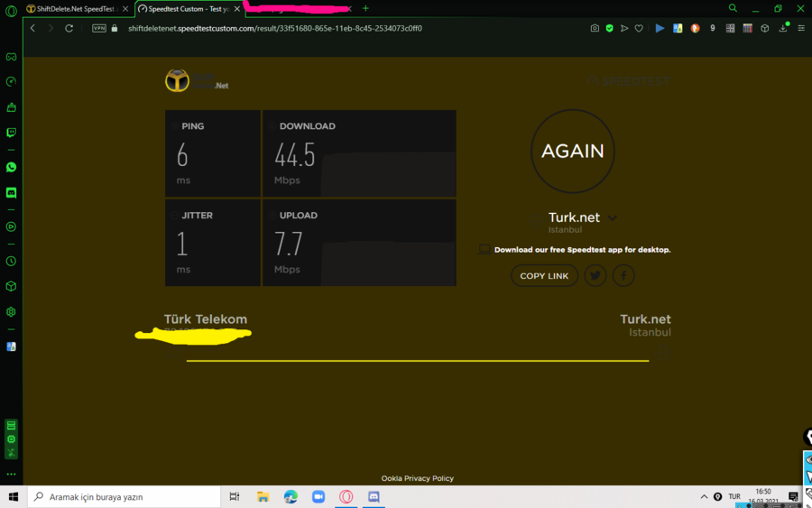The height and width of the screenshot is (508, 812).
Task: Toggle ad blocker shield icon
Action: coord(610,29)
